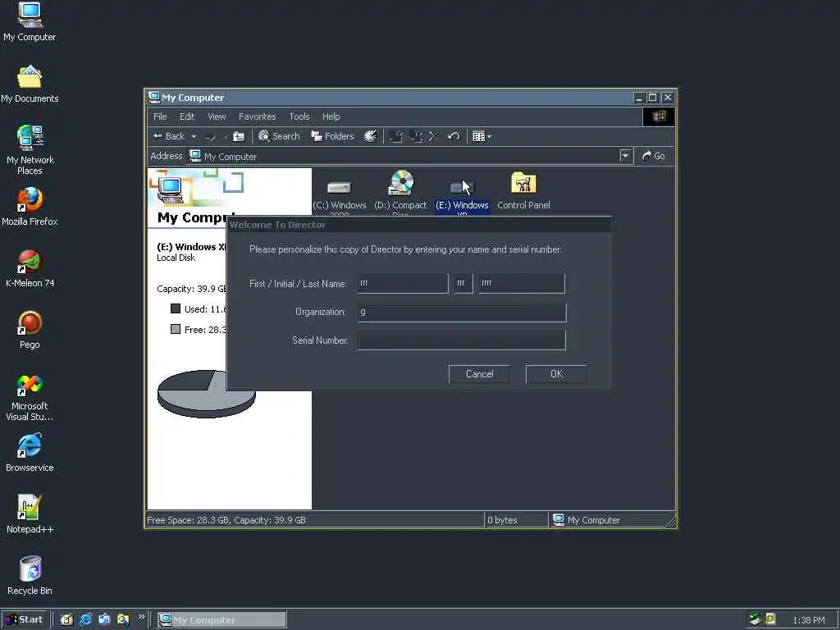Viewport: 840px width, 630px height.
Task: Click the Undo toolbar icon
Action: 453,137
